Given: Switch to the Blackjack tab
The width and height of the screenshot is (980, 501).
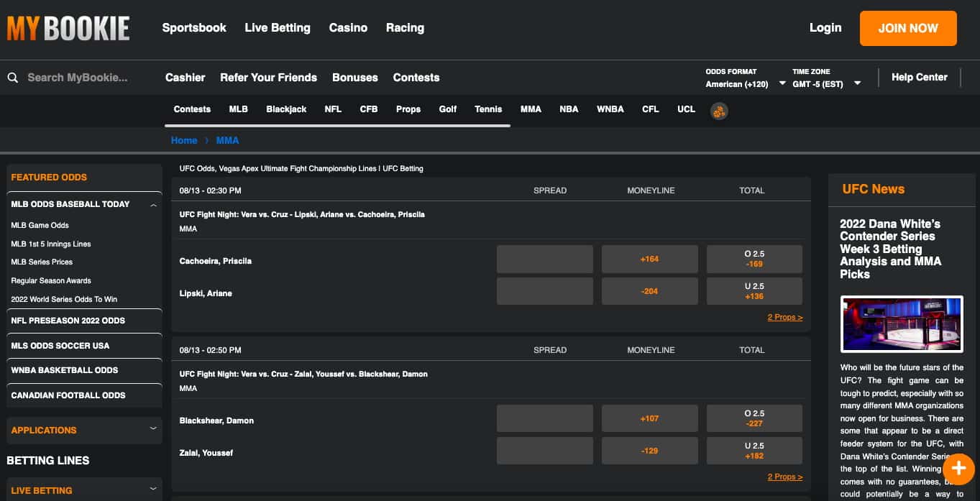Looking at the screenshot, I should tap(286, 109).
